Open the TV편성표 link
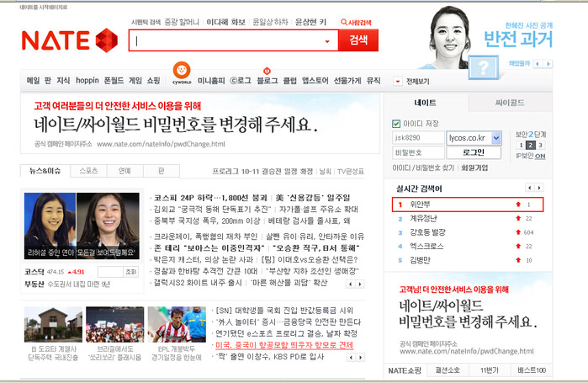Image resolution: width=588 pixels, height=383 pixels. pos(350,172)
